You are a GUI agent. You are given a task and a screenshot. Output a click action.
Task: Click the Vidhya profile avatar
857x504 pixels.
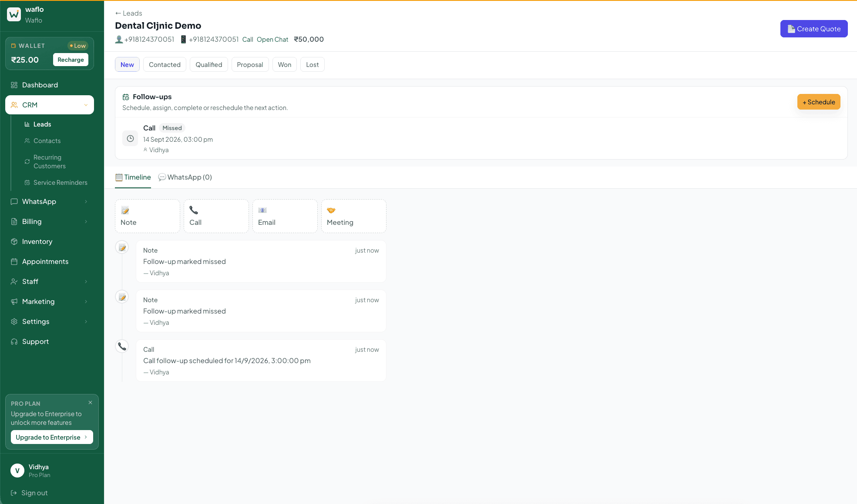pyautogui.click(x=17, y=471)
